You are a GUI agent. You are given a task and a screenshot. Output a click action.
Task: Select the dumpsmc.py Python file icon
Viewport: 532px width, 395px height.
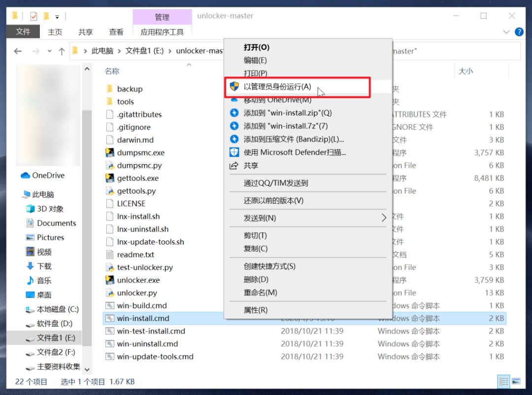click(x=109, y=165)
